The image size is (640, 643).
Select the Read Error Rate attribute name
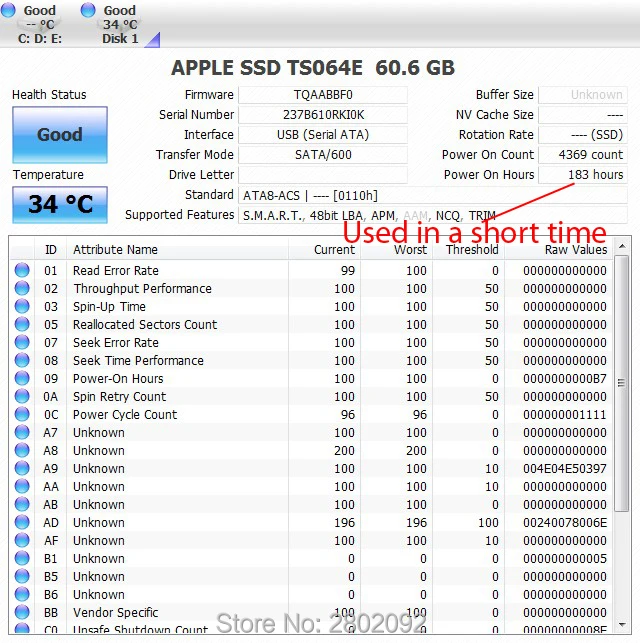(x=116, y=270)
